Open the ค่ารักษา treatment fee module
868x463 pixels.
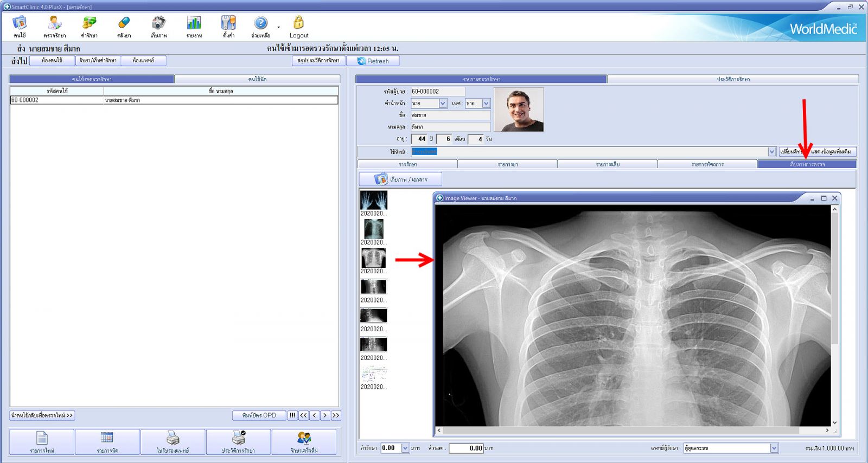point(89,27)
